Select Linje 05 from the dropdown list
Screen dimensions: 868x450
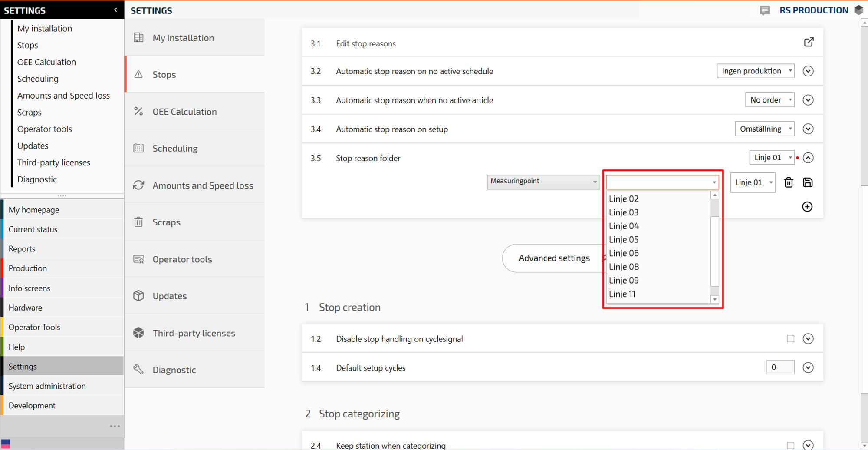point(624,240)
